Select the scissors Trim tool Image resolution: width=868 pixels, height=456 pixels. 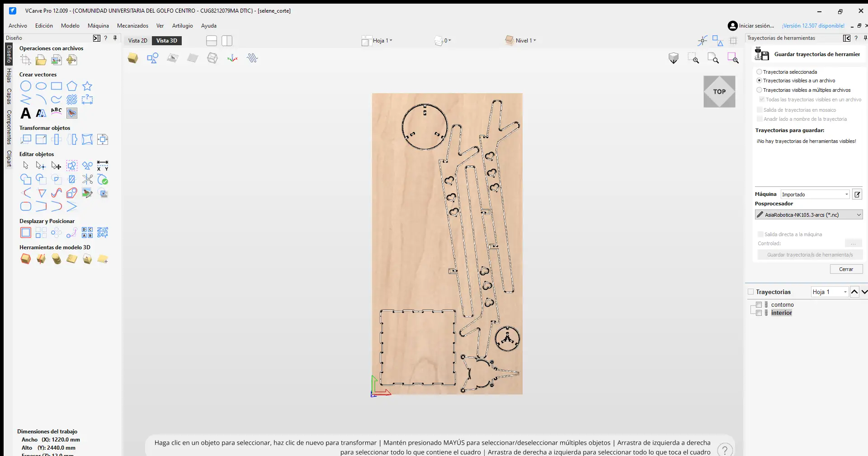(x=87, y=179)
